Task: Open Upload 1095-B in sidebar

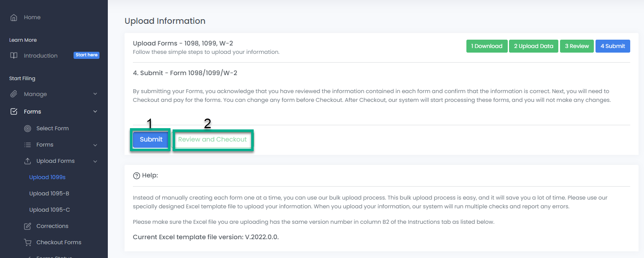Action: tap(49, 194)
